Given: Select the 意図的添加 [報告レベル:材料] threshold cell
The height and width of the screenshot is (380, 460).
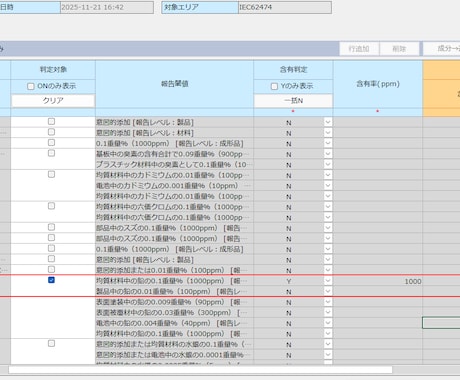Looking at the screenshot, I should [x=174, y=133].
